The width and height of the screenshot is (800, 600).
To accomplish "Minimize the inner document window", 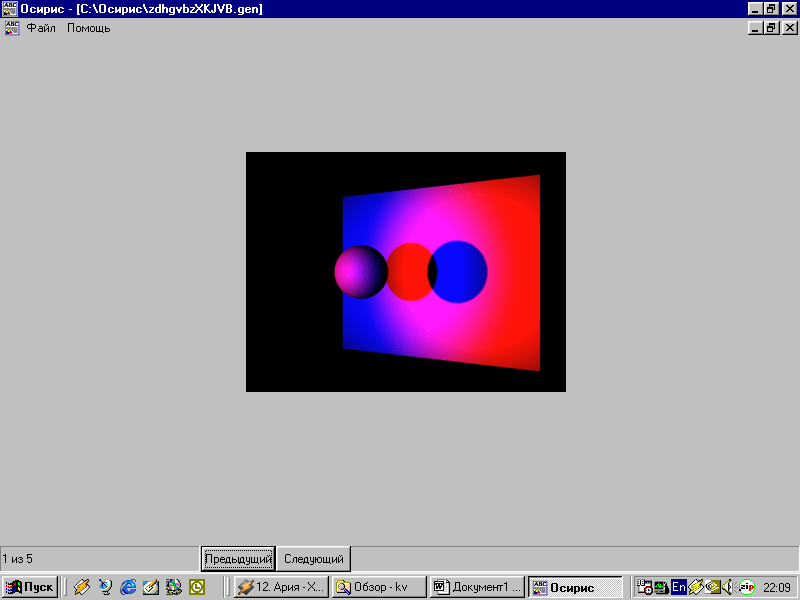I will click(756, 28).
